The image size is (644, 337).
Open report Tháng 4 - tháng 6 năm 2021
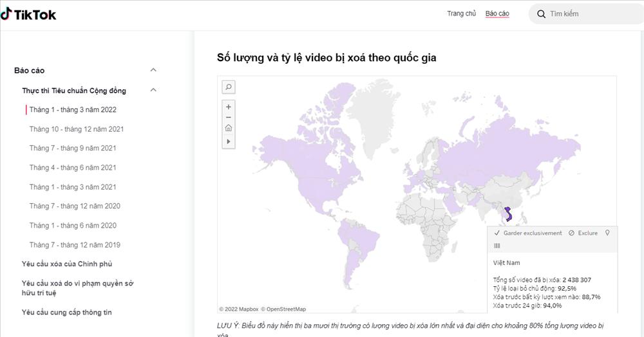coord(73,167)
